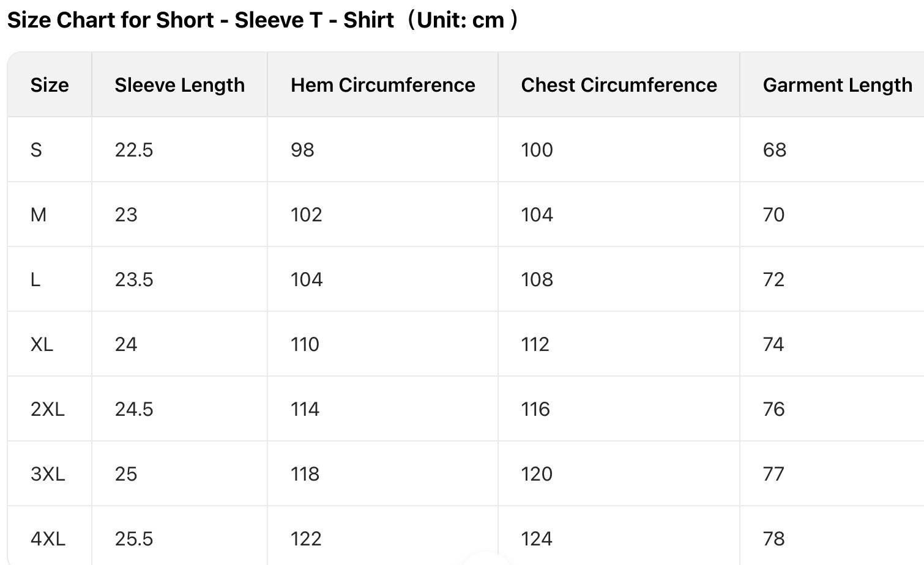Select chest circumference value 120
The height and width of the screenshot is (565, 924).
(x=537, y=474)
